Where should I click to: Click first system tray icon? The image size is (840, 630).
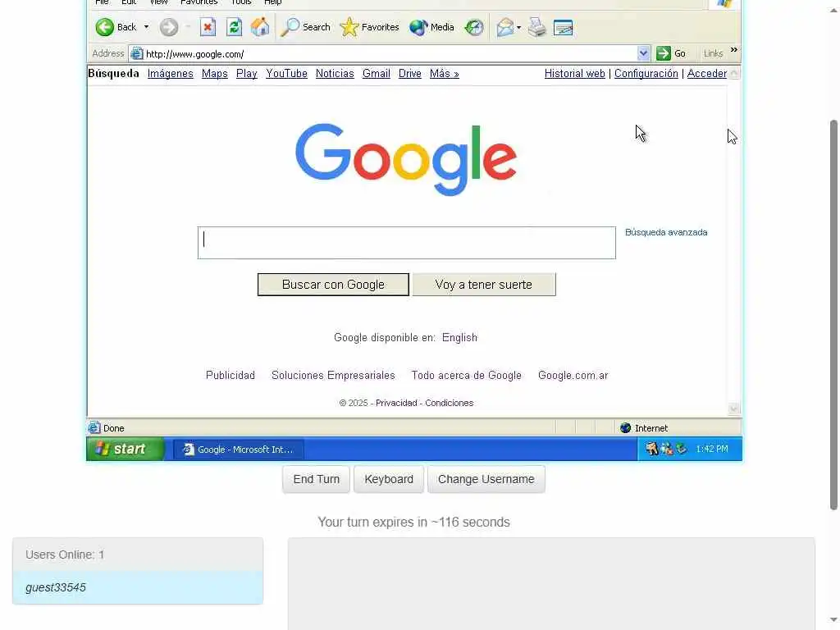click(x=651, y=449)
